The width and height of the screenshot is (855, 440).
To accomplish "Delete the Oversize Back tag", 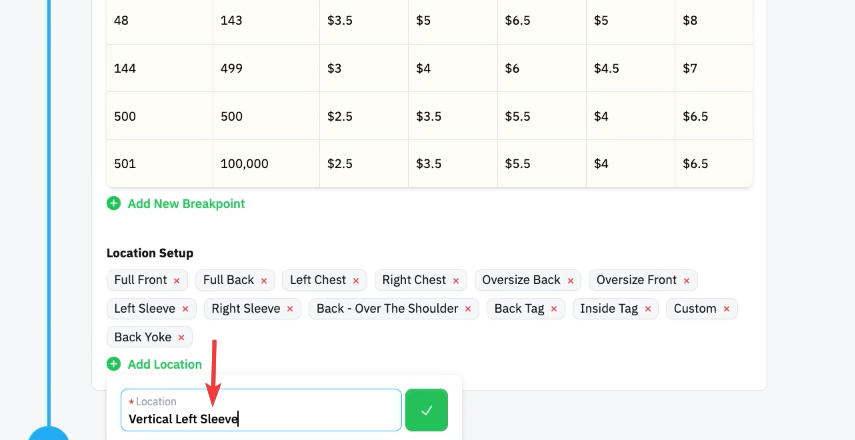I will 570,281.
